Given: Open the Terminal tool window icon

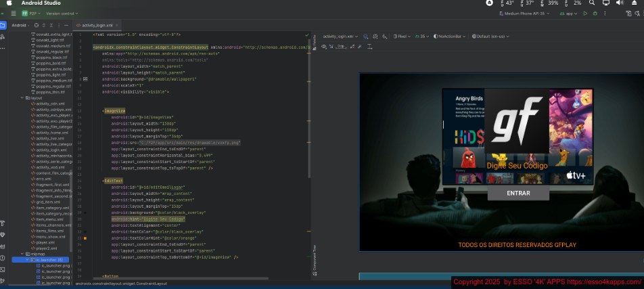Looking at the screenshot, I should coord(3,269).
